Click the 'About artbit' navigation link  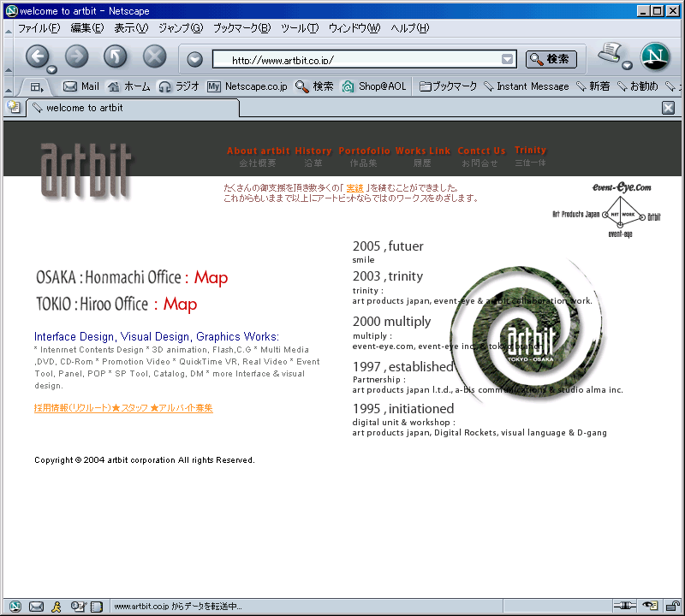click(x=259, y=151)
